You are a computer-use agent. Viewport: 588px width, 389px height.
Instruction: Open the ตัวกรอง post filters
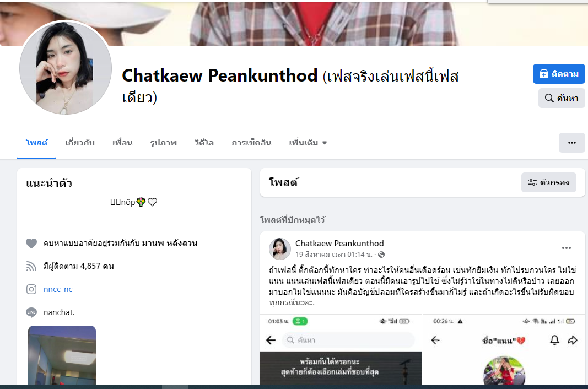click(549, 182)
